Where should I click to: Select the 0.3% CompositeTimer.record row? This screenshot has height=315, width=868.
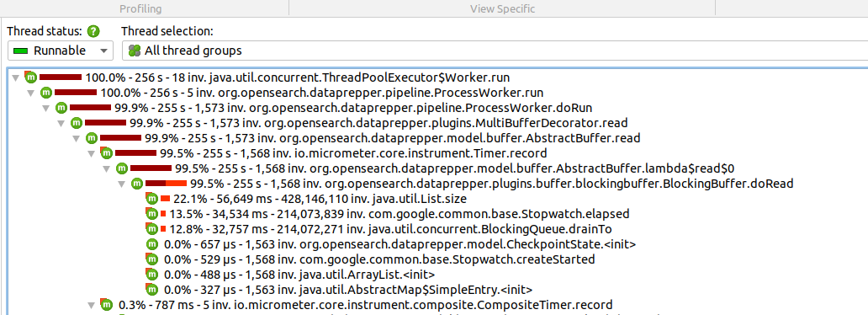click(x=365, y=305)
